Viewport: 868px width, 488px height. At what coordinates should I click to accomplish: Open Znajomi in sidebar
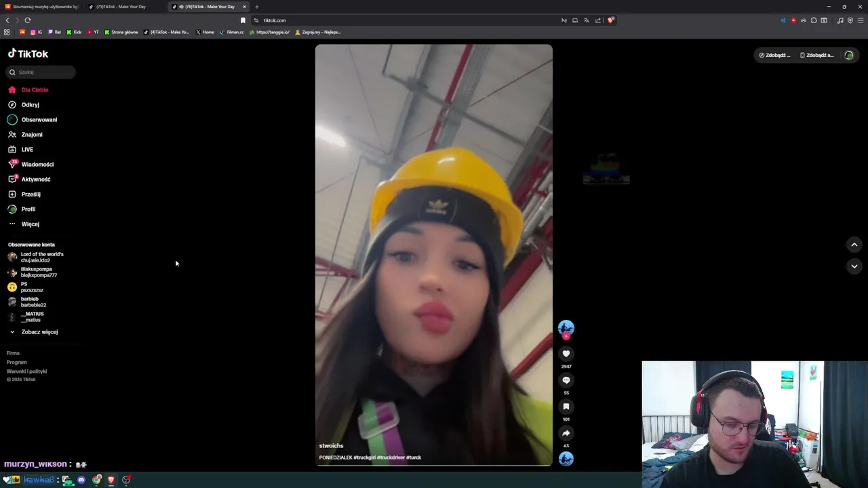point(26,134)
